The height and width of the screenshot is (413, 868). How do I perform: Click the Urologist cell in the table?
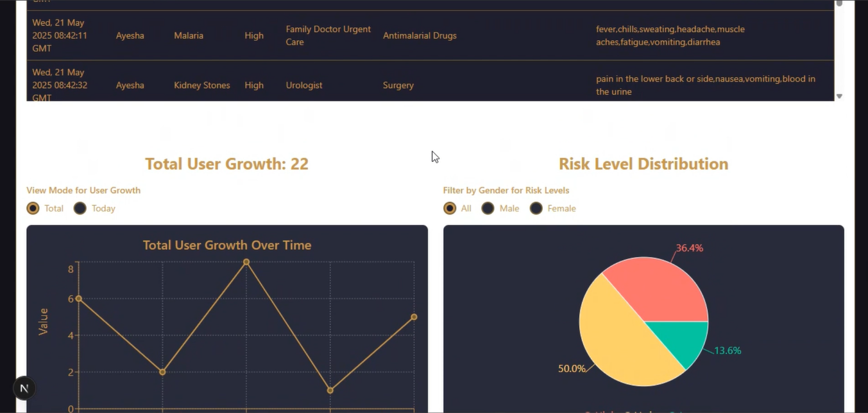[x=304, y=85]
